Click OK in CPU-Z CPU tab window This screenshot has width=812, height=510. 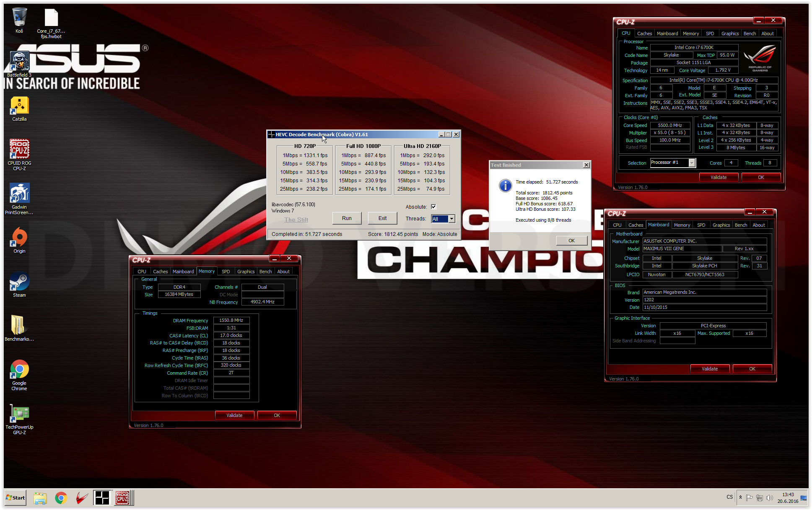pyautogui.click(x=761, y=177)
